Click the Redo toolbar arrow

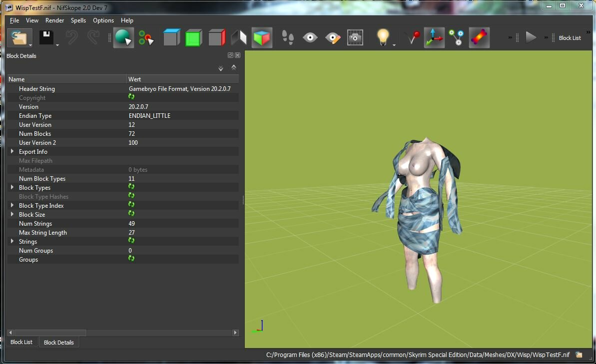tap(93, 37)
